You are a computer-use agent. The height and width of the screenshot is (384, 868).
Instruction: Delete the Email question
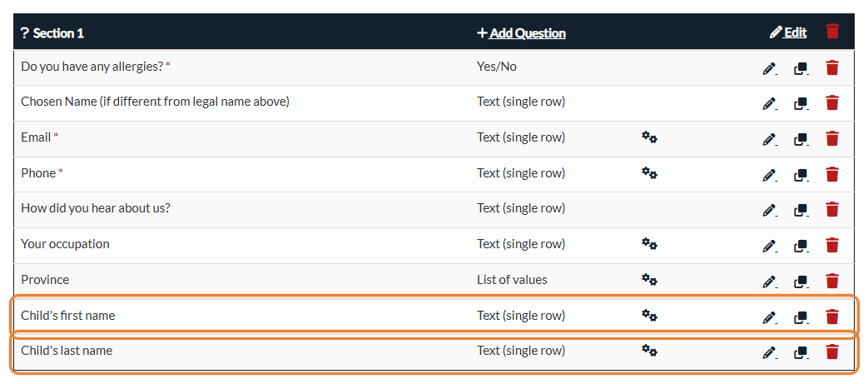click(x=832, y=138)
